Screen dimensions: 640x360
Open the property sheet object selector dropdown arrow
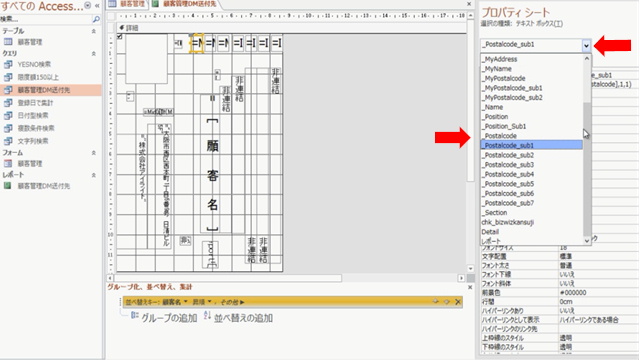click(x=586, y=45)
